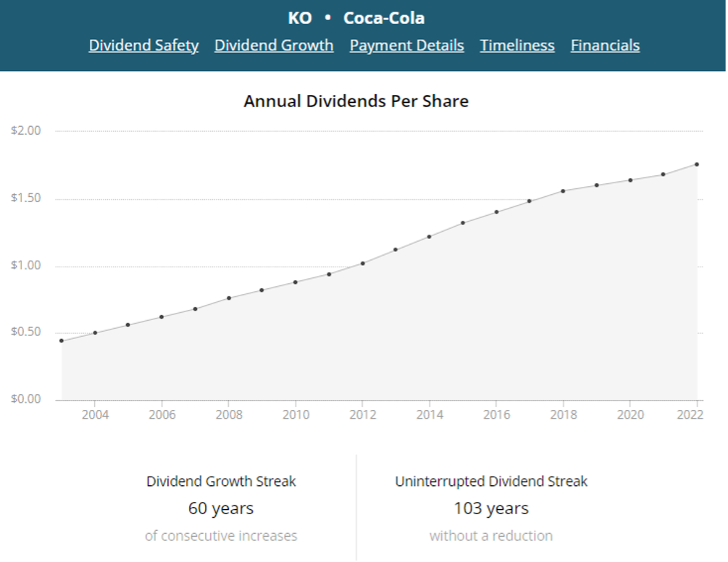Select the 2010 dividend data point
Screen dimensions: 728x562
pos(296,282)
